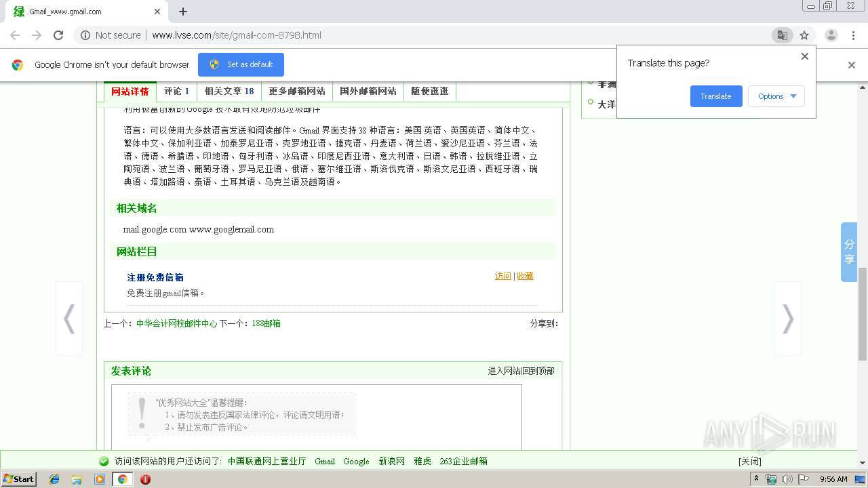The width and height of the screenshot is (868, 488).
Task: Switch to Chrome taskbar icon
Action: coord(122,479)
